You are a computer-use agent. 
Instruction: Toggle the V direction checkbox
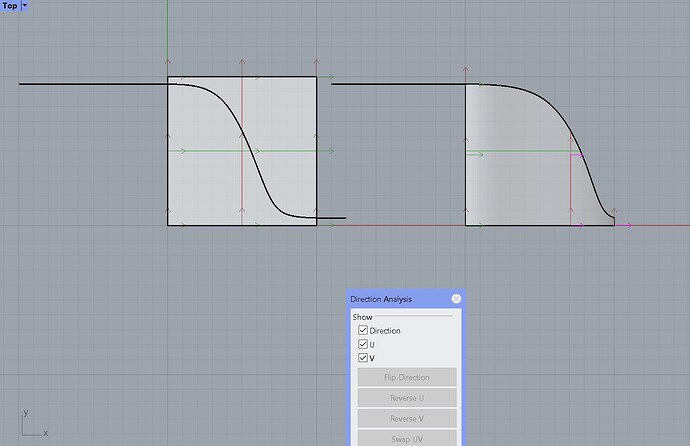click(x=363, y=358)
